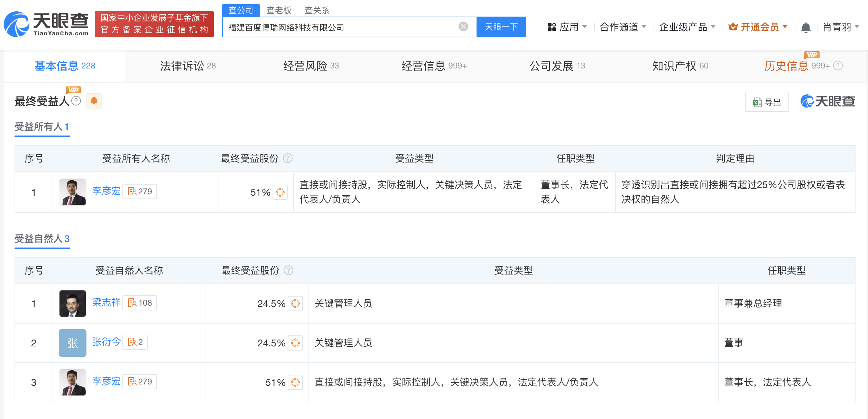This screenshot has width=868, height=419.
Task: Click help question mark beside 最终受益人
Action: coord(76,101)
